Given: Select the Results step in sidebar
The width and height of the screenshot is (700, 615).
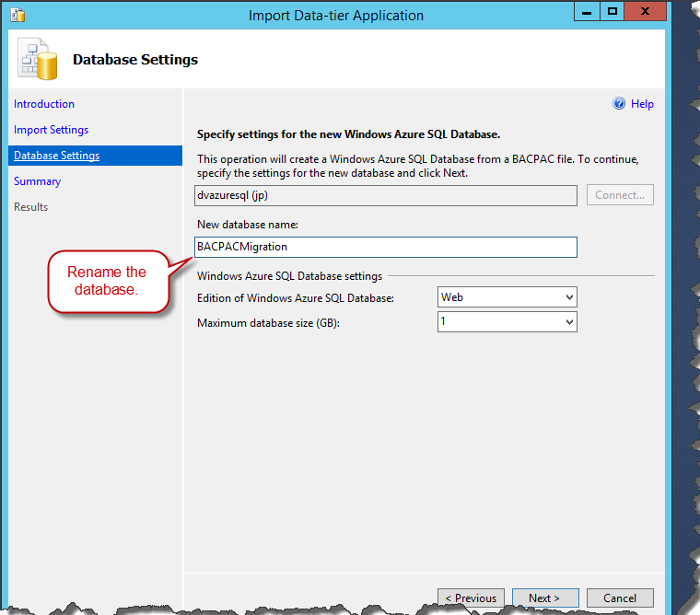Looking at the screenshot, I should coord(30,207).
